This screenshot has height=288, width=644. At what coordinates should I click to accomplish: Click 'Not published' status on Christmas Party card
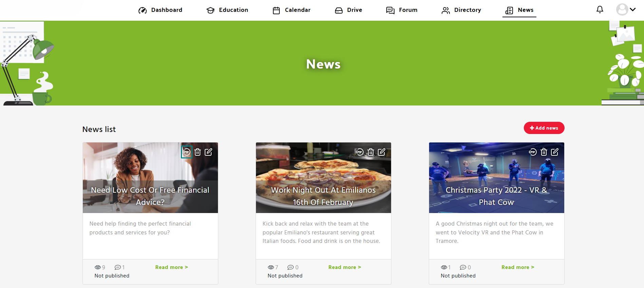458,276
